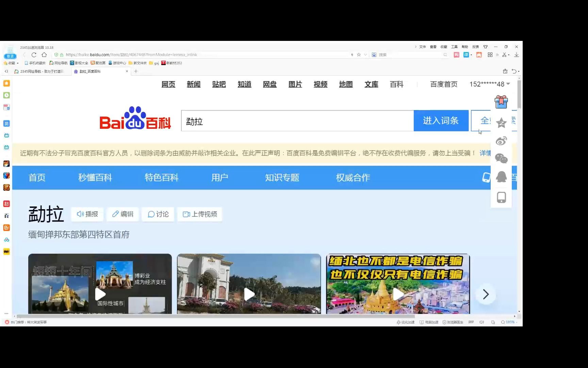Share to QQ via penguin icon
Image resolution: width=588 pixels, height=368 pixels.
click(x=501, y=177)
